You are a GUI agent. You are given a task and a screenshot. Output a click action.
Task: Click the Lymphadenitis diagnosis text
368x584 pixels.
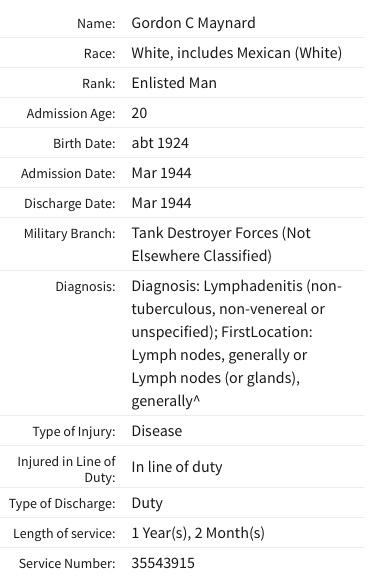(x=237, y=343)
